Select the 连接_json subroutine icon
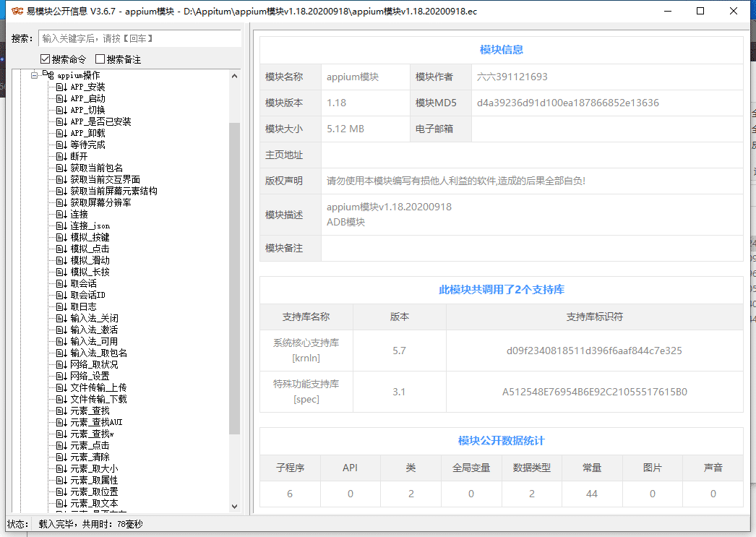This screenshot has height=537, width=756. [x=61, y=225]
